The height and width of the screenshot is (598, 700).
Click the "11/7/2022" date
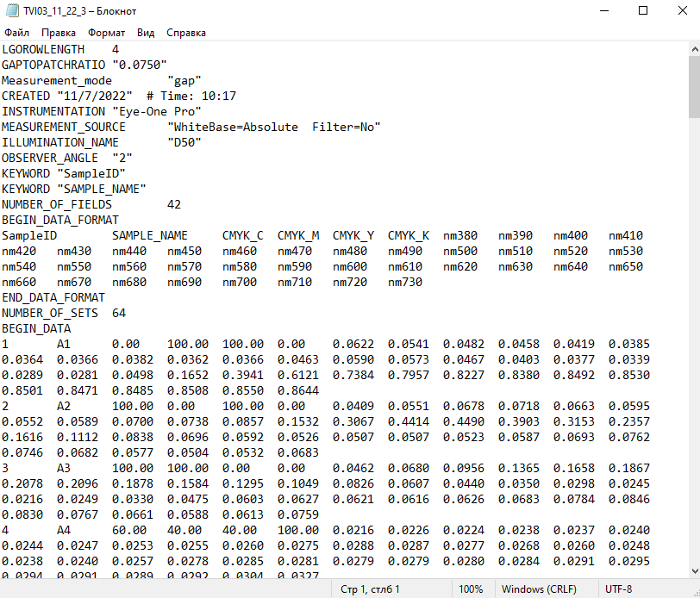[x=95, y=96]
